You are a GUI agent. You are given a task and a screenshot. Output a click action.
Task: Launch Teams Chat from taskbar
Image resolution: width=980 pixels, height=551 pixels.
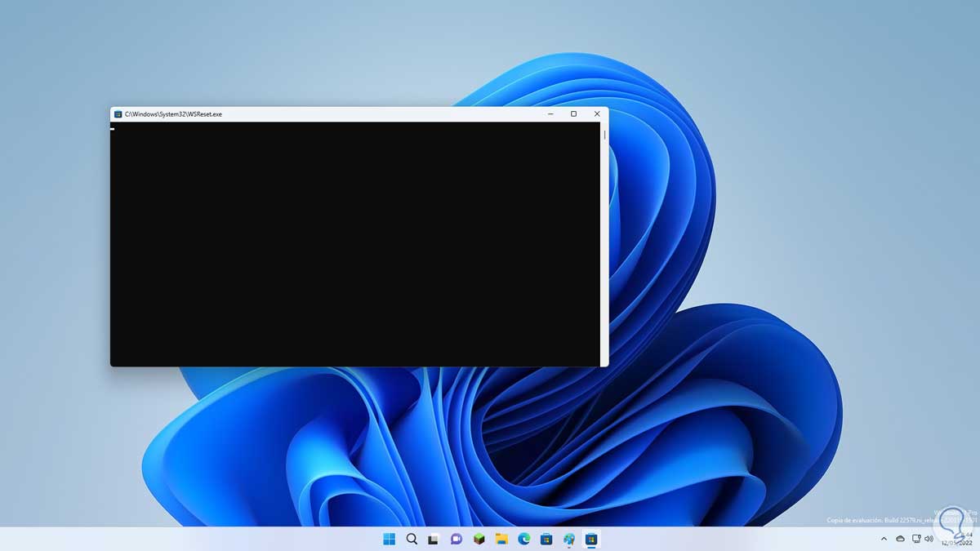click(455, 540)
